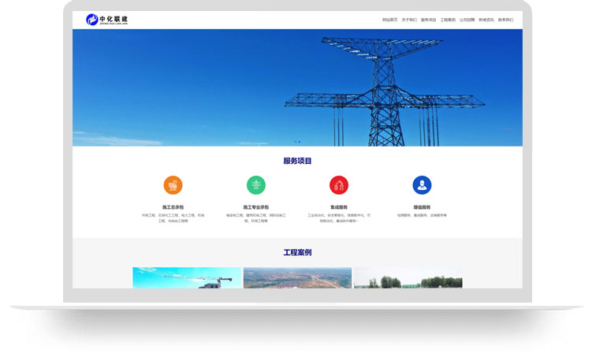Open the 网站首页 menu item
The width and height of the screenshot is (592, 364).
point(390,20)
